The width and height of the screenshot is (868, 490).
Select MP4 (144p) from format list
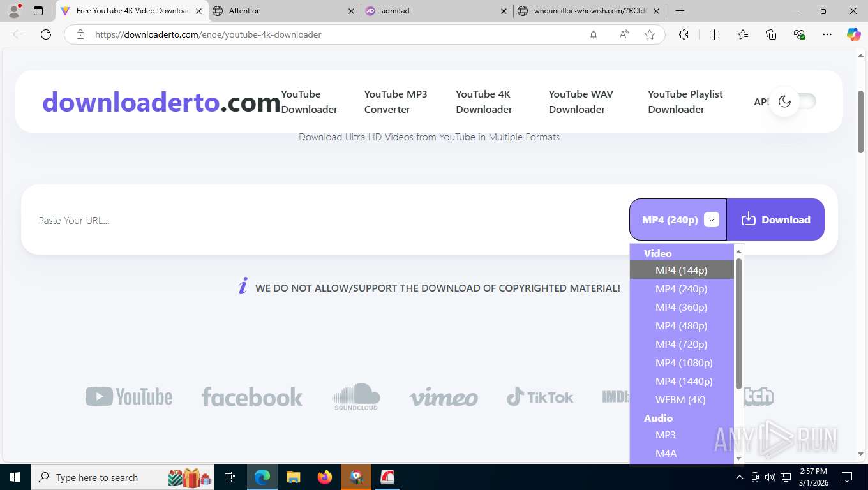682,270
